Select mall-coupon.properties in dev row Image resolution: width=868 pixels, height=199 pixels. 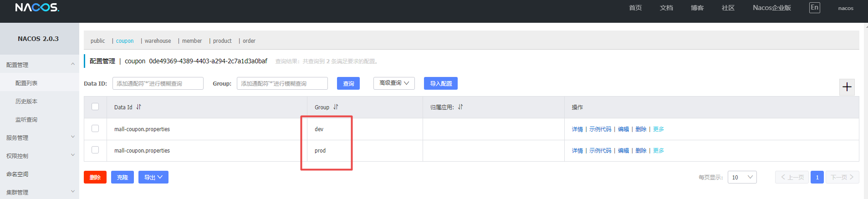(x=142, y=129)
